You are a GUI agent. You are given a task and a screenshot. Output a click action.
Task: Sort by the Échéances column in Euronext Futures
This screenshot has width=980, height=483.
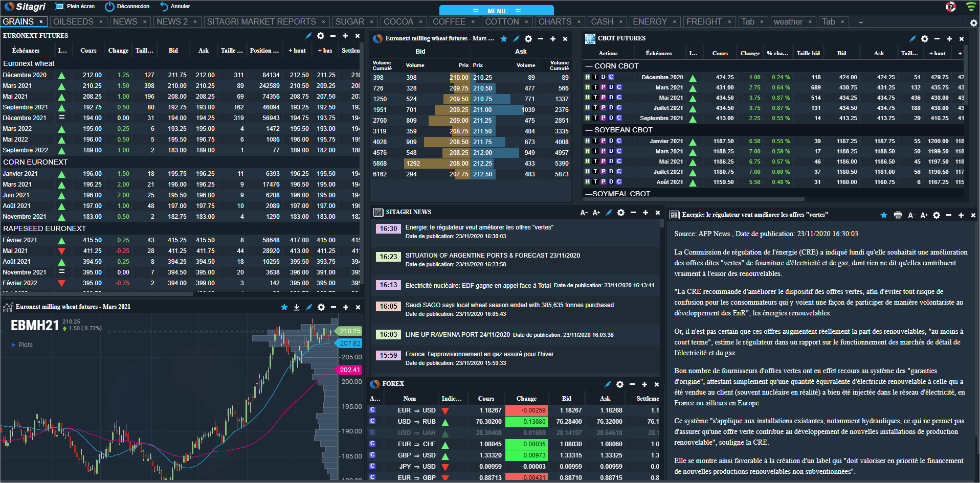point(26,51)
